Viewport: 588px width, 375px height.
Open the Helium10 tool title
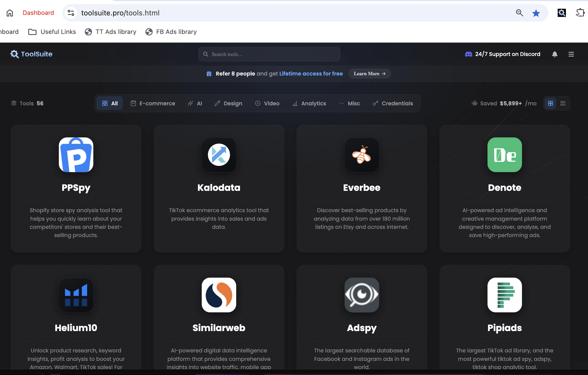pos(76,328)
